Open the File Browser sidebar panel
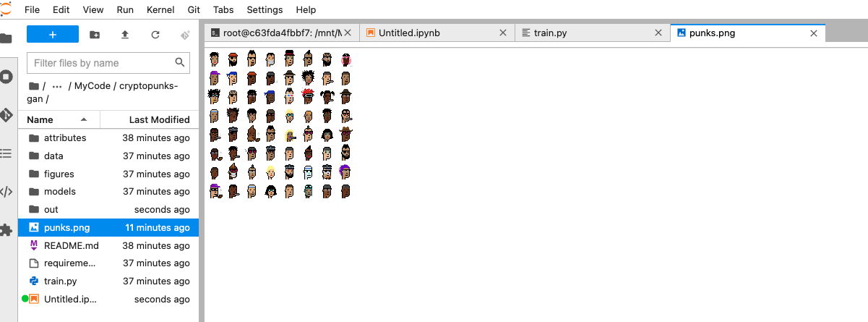 (6, 38)
